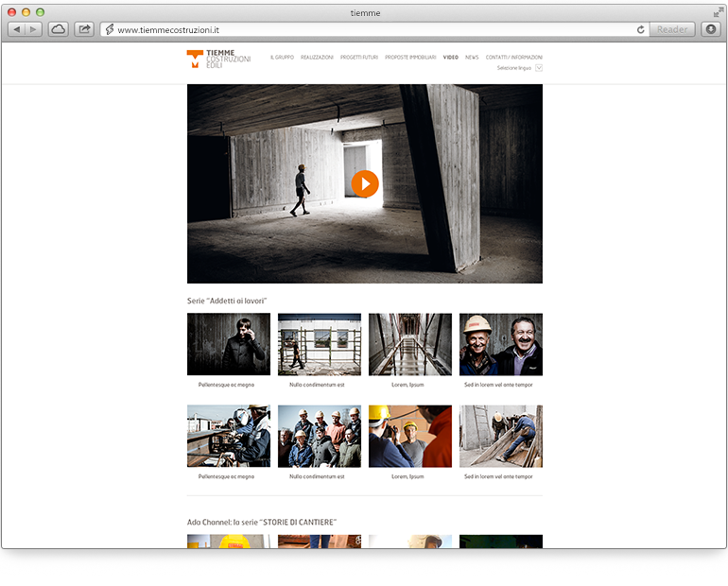Open thumbnail of two smiling men
The height and width of the screenshot is (586, 728).
(x=501, y=344)
